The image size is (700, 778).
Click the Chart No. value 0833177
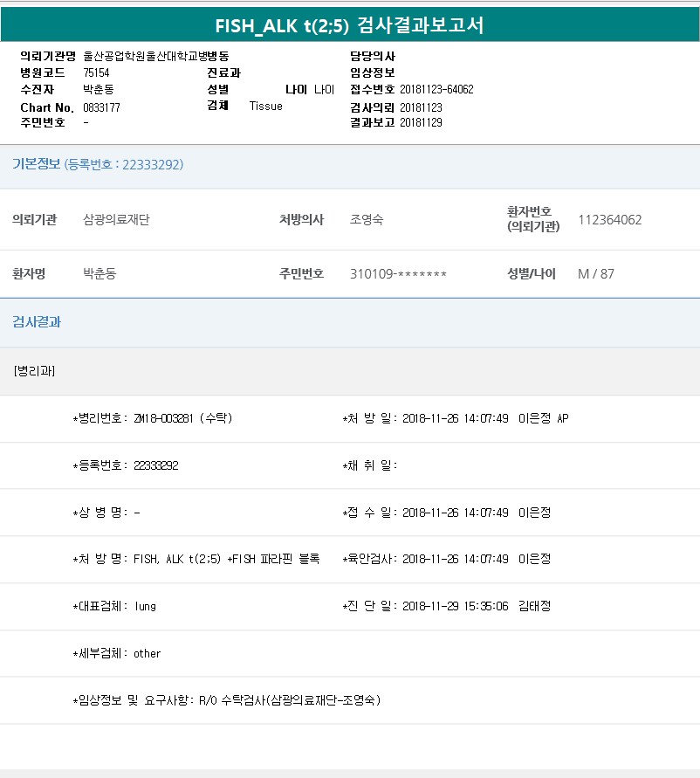[x=101, y=107]
